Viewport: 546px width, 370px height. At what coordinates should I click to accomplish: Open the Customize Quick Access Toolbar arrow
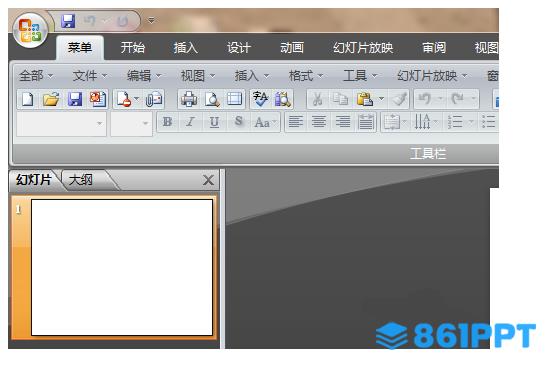(x=151, y=21)
